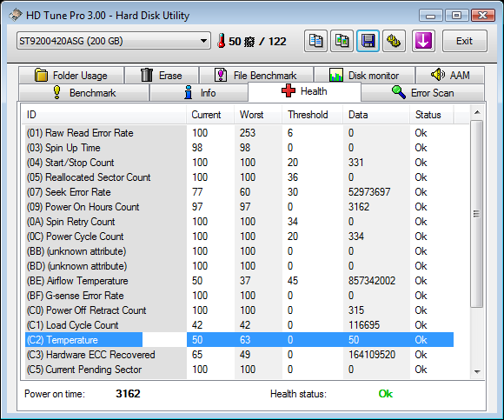Click the highlighted (C2) Temperature row

[240, 340]
